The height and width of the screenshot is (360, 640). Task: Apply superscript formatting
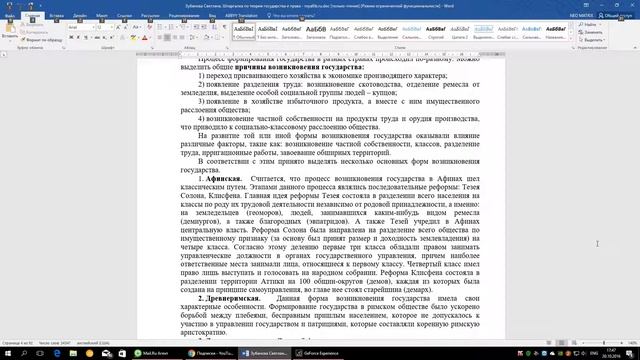pos(111,38)
